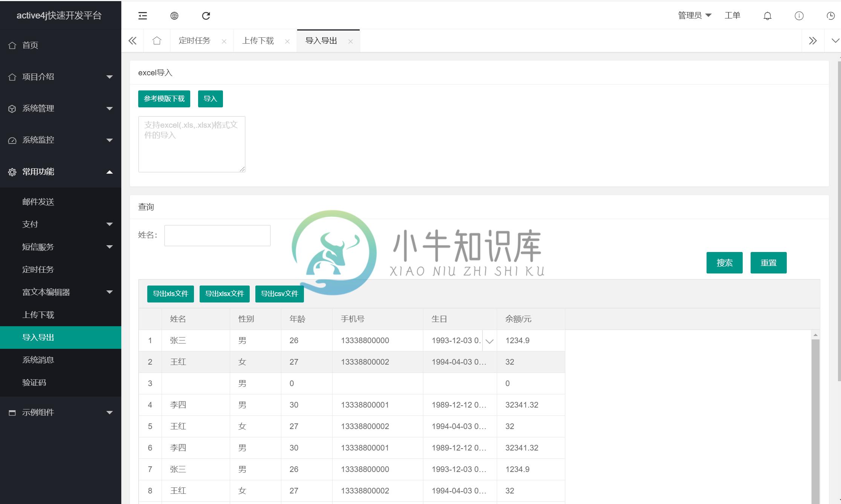The image size is (841, 504).
Task: Click the 余额/元 column header
Action: click(531, 319)
